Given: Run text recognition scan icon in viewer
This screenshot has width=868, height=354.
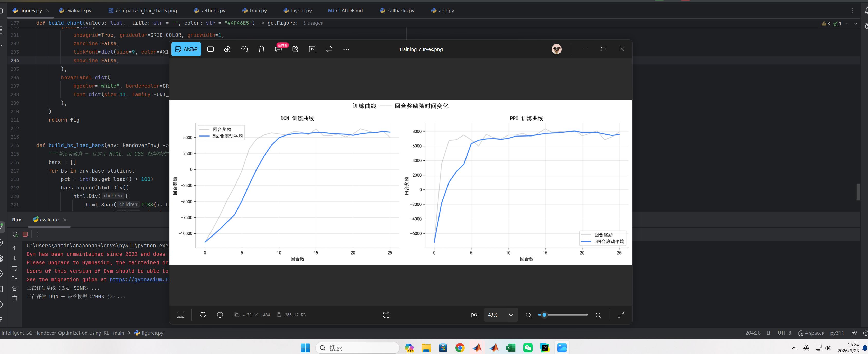Looking at the screenshot, I should 386,315.
